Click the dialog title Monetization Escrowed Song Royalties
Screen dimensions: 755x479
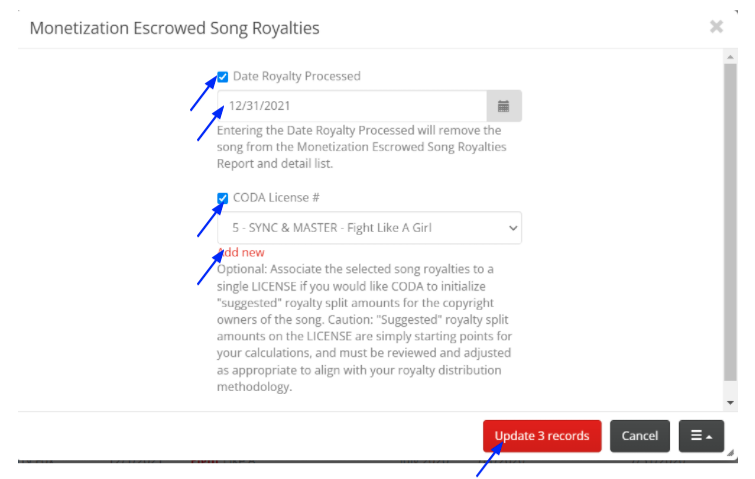[x=174, y=28]
